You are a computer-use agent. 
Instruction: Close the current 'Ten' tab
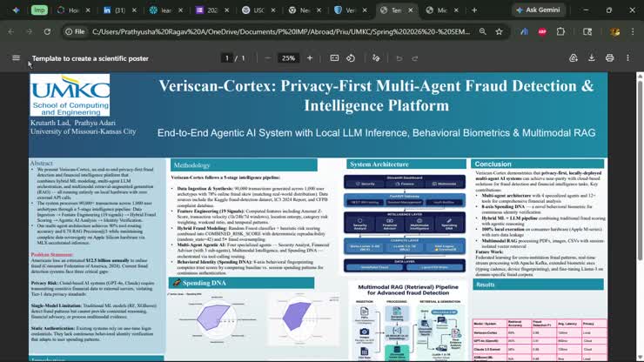tap(410, 10)
